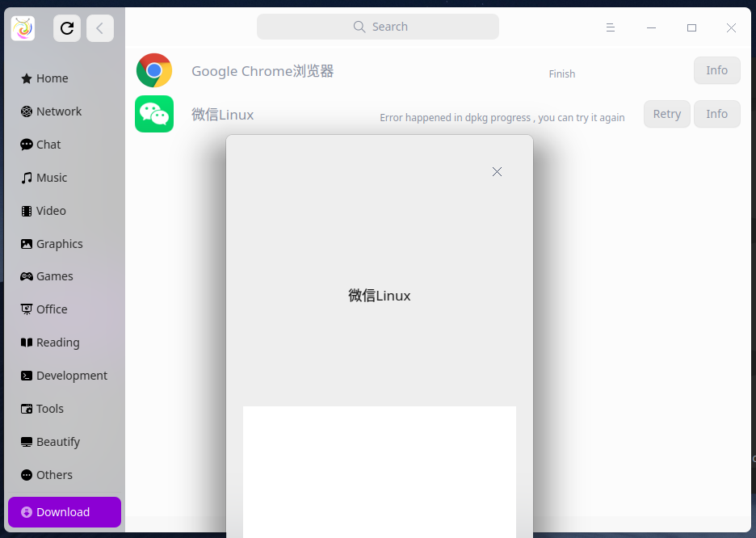The width and height of the screenshot is (756, 538).
Task: Click the Search field
Action: click(x=378, y=27)
